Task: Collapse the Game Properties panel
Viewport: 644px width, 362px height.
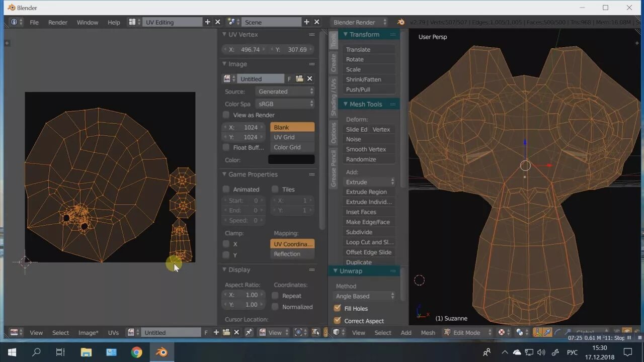Action: coord(224,174)
